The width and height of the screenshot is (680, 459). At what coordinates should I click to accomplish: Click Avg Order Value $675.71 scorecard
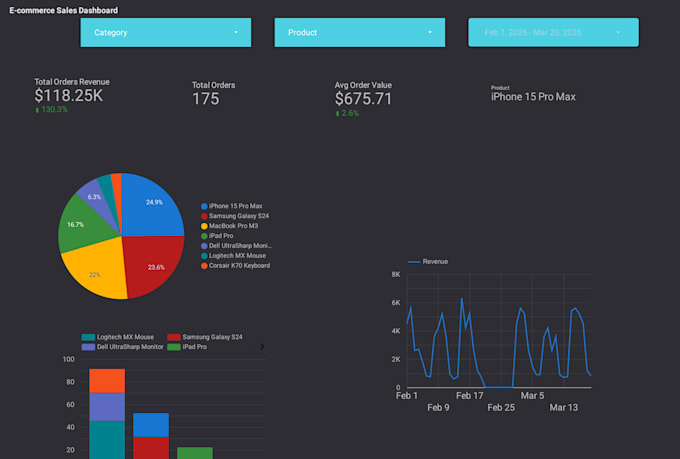(x=363, y=99)
